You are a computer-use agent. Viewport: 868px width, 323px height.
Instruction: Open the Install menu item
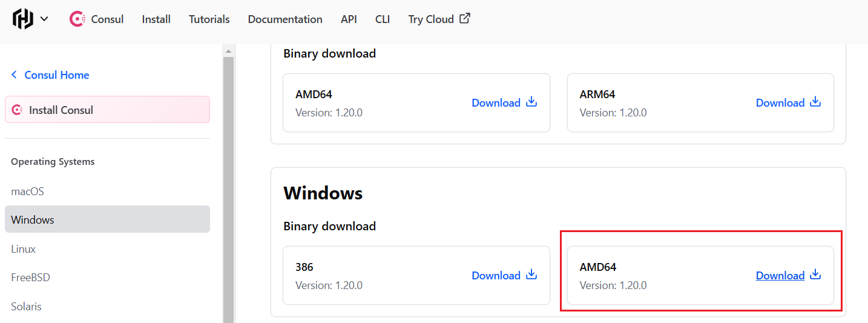coord(156,19)
